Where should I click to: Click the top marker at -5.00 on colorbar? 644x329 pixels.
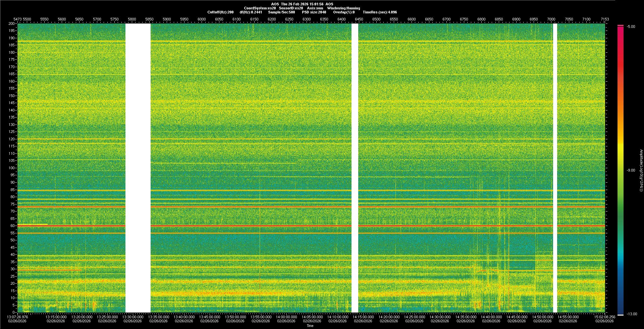click(x=621, y=26)
